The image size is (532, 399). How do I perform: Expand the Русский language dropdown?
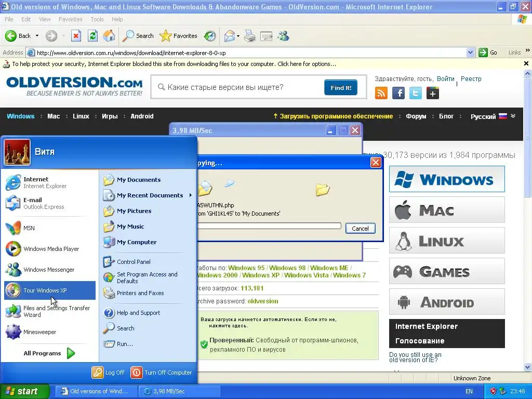[513, 116]
